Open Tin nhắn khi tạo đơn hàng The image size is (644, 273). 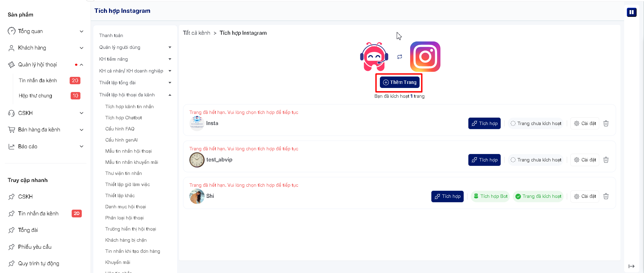[x=133, y=251]
